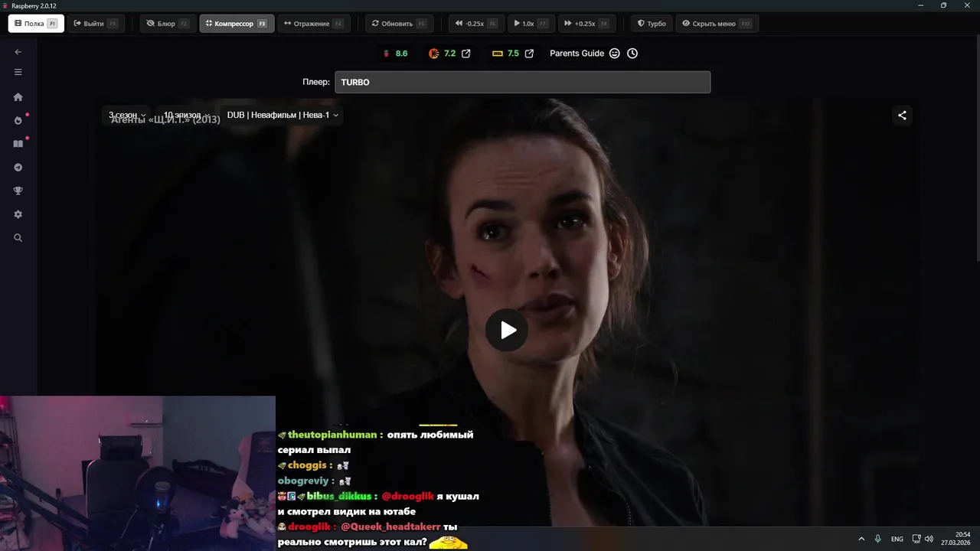Click the webcam overlay thumbnail

(x=138, y=473)
